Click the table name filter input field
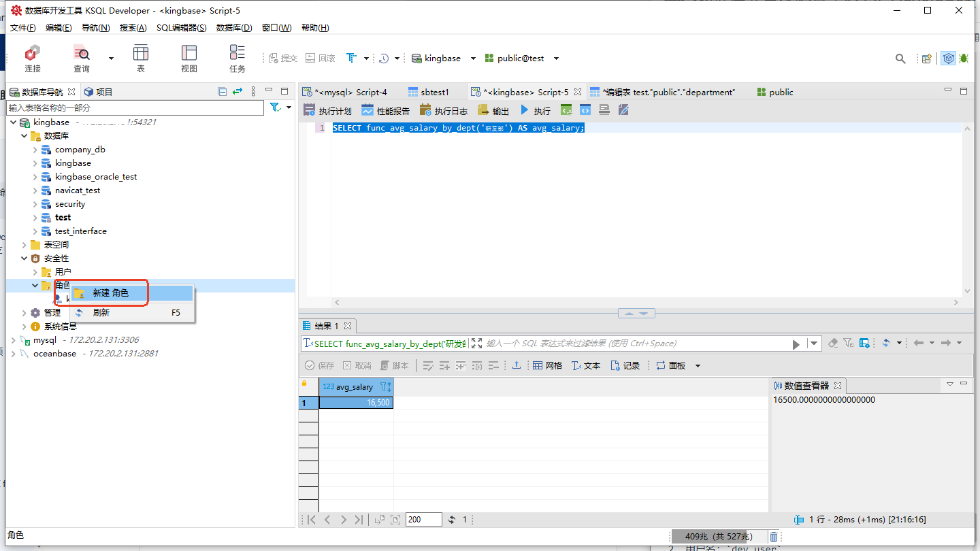Image resolution: width=980 pixels, height=551 pixels. [135, 108]
